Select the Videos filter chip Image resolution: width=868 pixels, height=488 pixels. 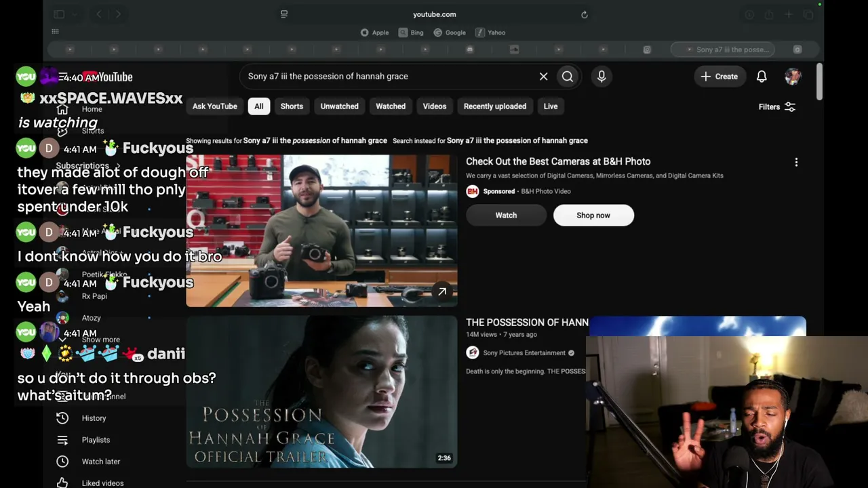point(435,106)
